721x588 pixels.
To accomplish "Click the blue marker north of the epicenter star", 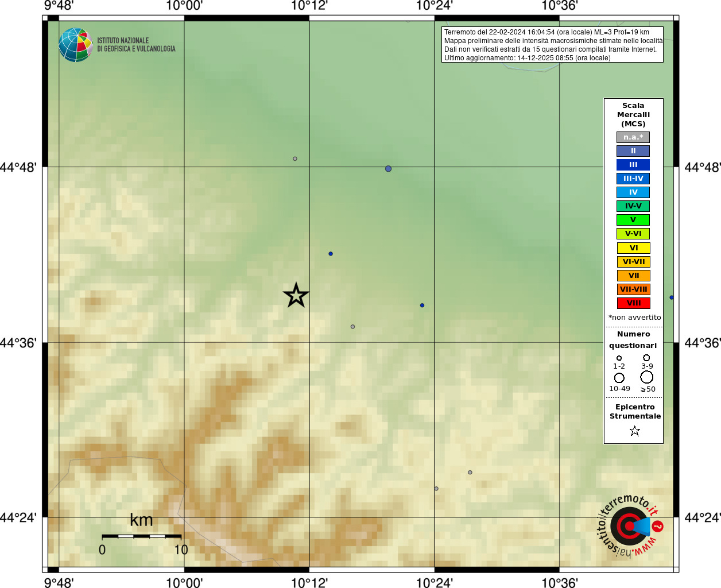I will tap(331, 254).
